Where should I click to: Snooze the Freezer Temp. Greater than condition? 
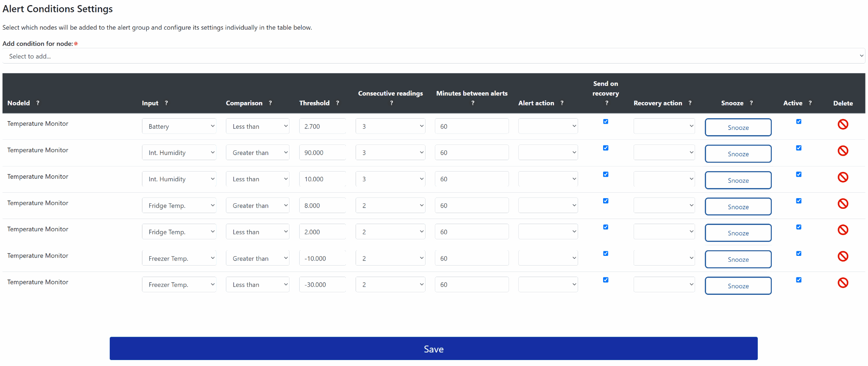pyautogui.click(x=738, y=259)
